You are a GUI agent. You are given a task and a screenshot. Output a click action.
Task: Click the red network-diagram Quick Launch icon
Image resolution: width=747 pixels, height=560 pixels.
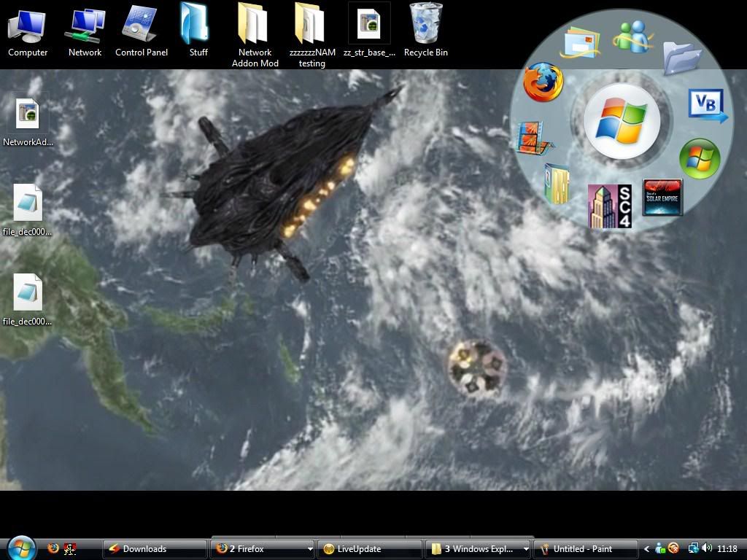[70, 548]
